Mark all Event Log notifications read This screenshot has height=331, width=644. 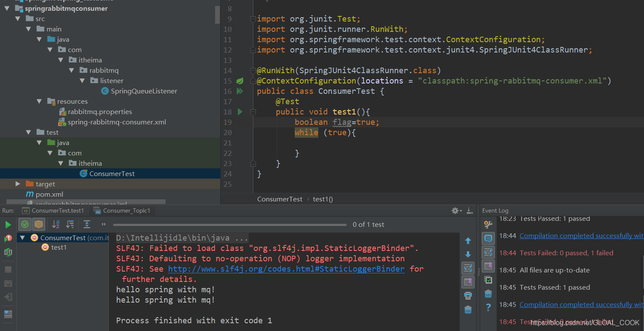[x=488, y=280]
